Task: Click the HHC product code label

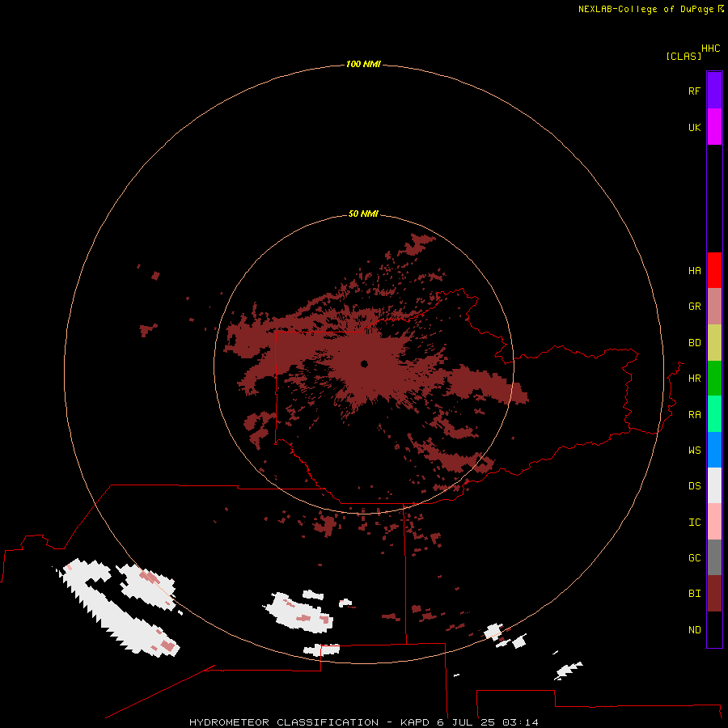Action: pyautogui.click(x=711, y=49)
